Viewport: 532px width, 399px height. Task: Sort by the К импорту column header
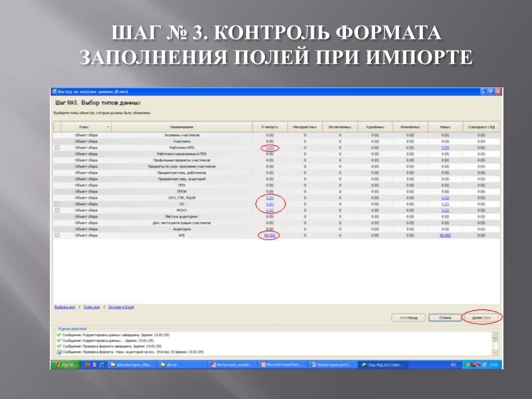click(x=270, y=127)
